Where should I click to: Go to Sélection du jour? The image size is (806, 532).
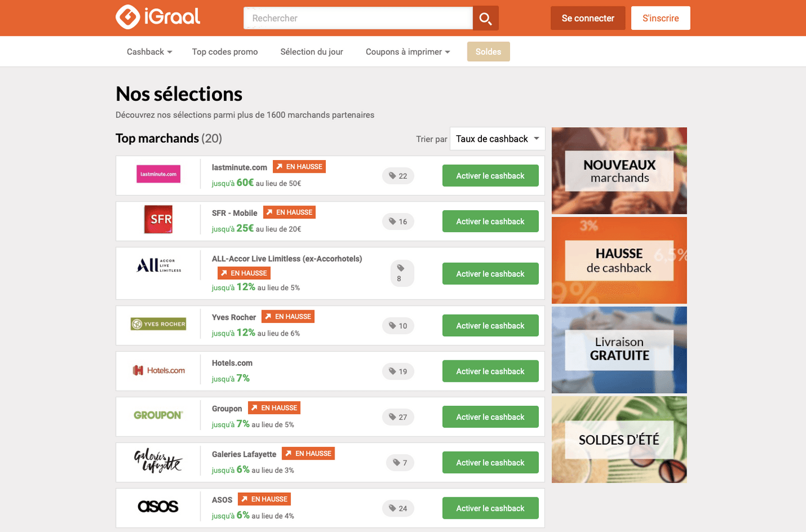click(x=311, y=52)
